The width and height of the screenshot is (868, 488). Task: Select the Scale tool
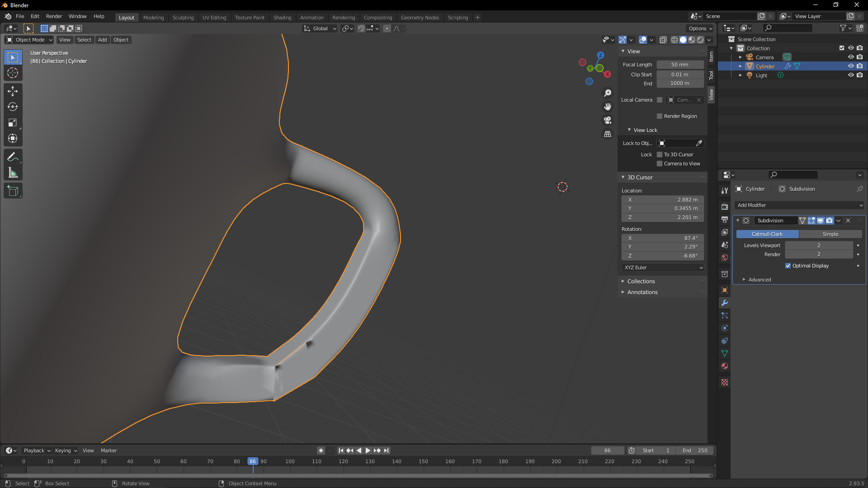pyautogui.click(x=13, y=123)
